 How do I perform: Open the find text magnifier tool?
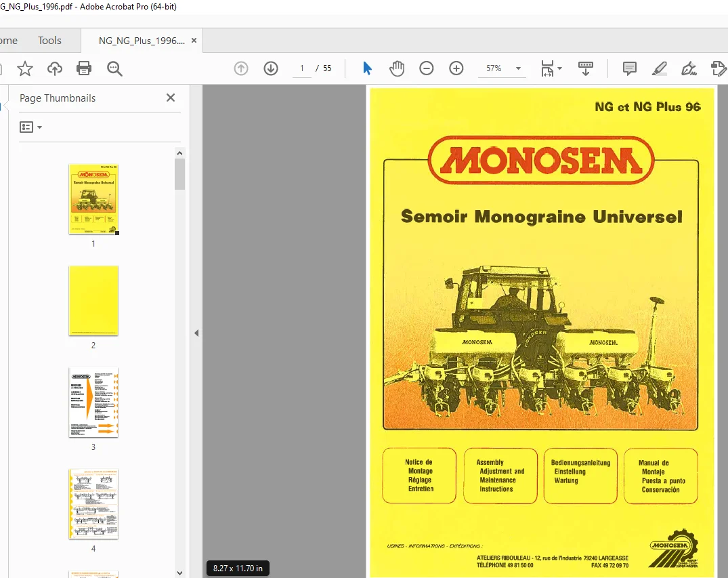click(x=114, y=68)
